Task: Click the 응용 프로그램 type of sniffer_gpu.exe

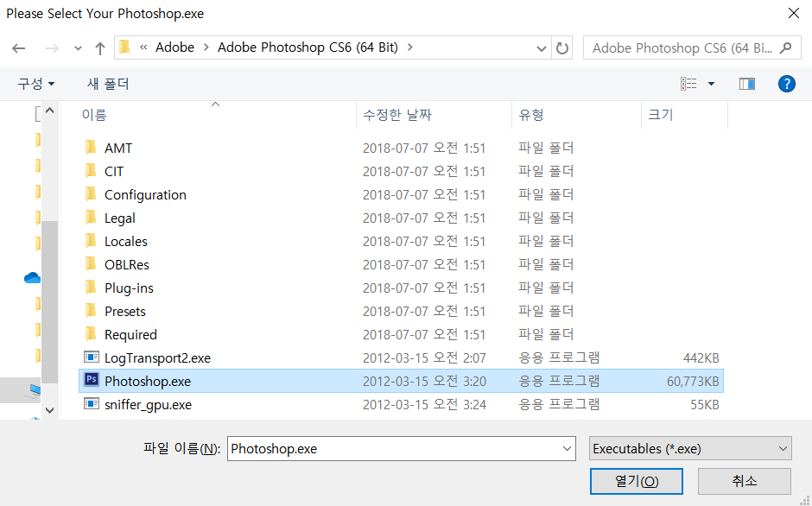Action: click(559, 404)
